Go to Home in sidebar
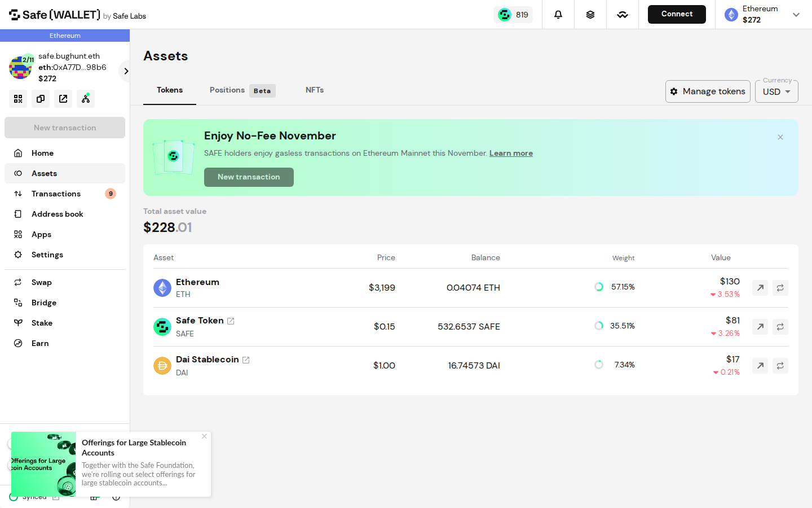Viewport: 812px width, 508px height. (x=65, y=153)
